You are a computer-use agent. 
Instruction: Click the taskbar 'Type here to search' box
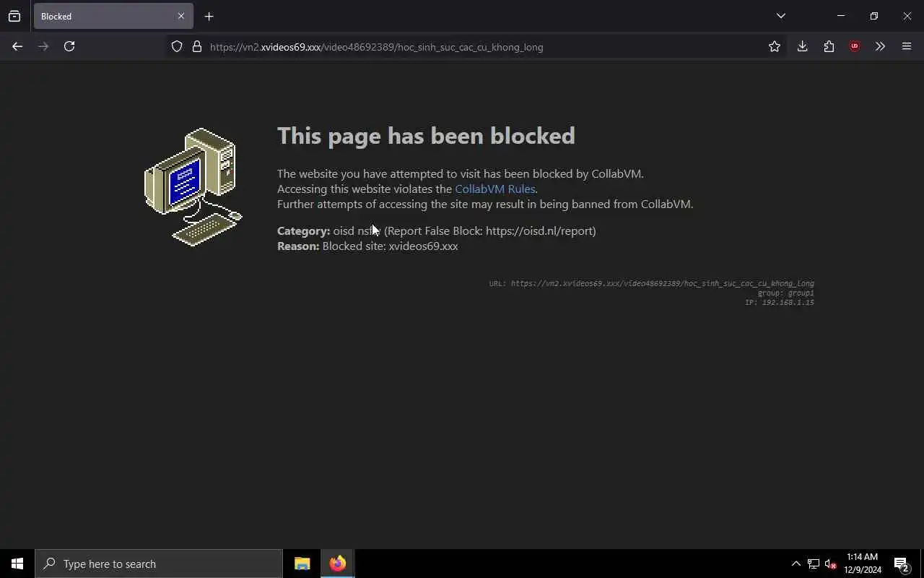point(159,564)
